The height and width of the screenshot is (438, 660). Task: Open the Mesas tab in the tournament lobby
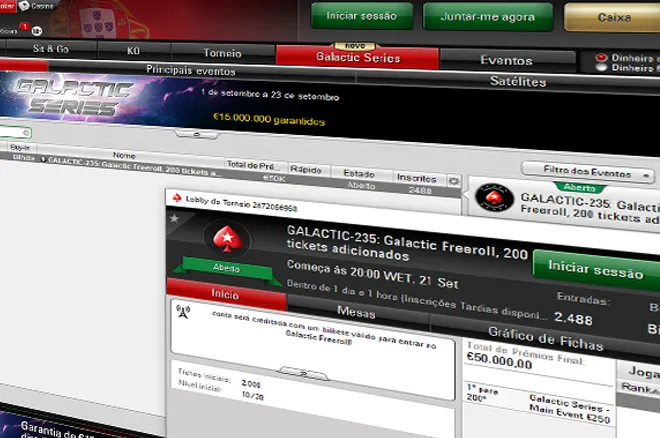tap(356, 313)
